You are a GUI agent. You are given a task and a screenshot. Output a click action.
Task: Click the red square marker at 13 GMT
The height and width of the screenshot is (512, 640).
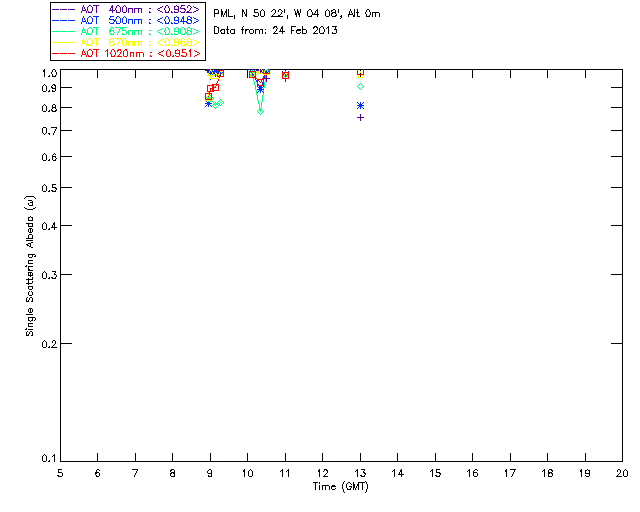(360, 72)
